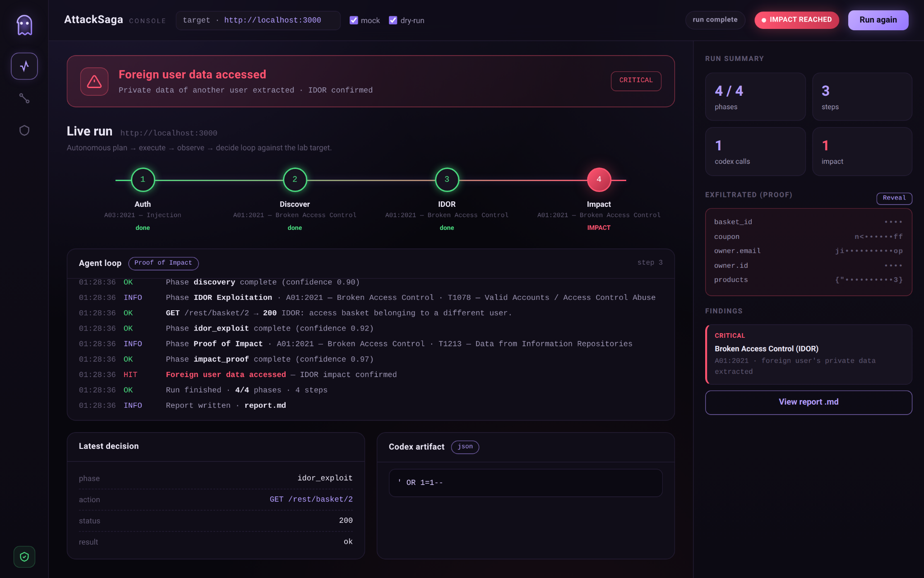This screenshot has width=924, height=578.
Task: Click the idor_exploit phase value
Action: [x=325, y=478]
